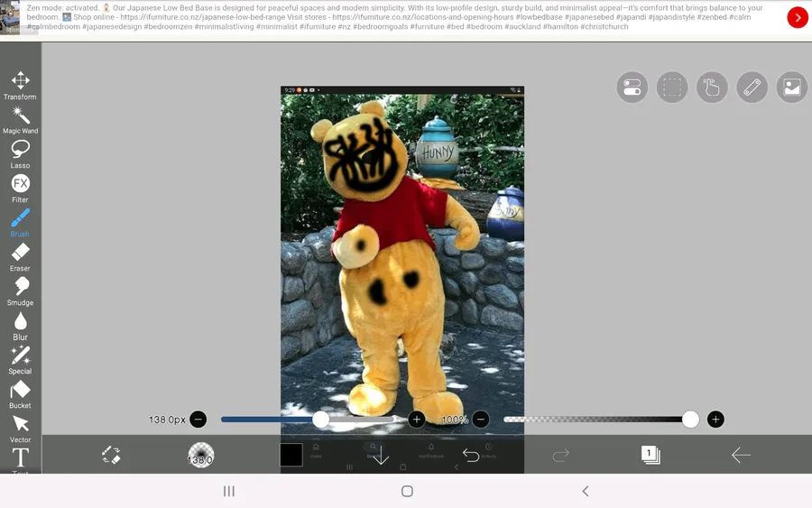Select the Smudge tool
The image size is (812, 508).
click(x=20, y=291)
